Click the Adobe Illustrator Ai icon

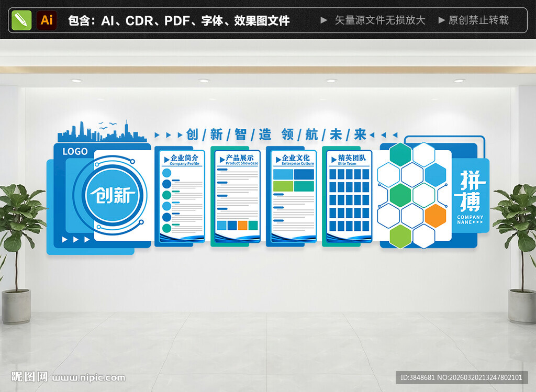47,20
